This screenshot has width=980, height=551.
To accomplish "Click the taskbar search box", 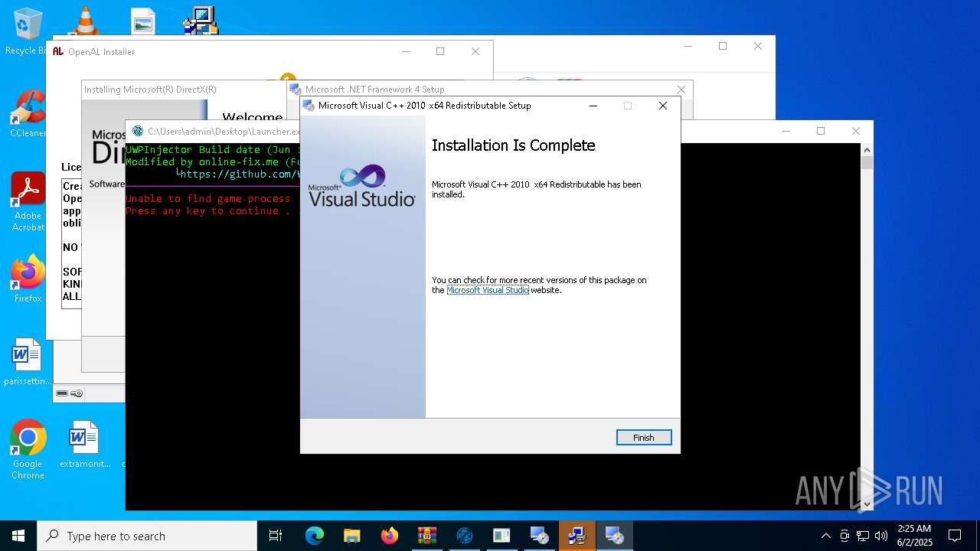I will [x=147, y=536].
